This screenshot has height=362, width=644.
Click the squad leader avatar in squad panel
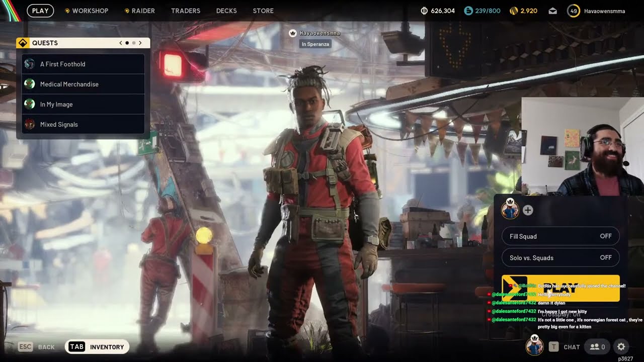(510, 208)
